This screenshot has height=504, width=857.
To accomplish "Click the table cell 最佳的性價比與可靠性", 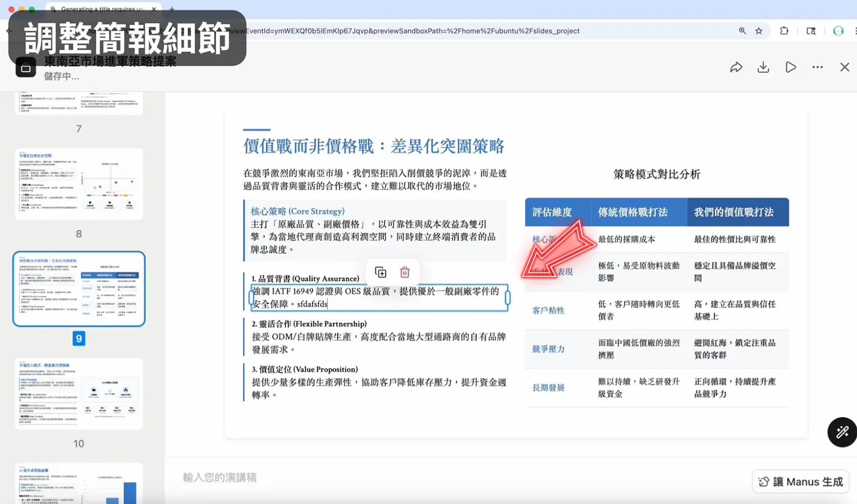I will 735,239.
